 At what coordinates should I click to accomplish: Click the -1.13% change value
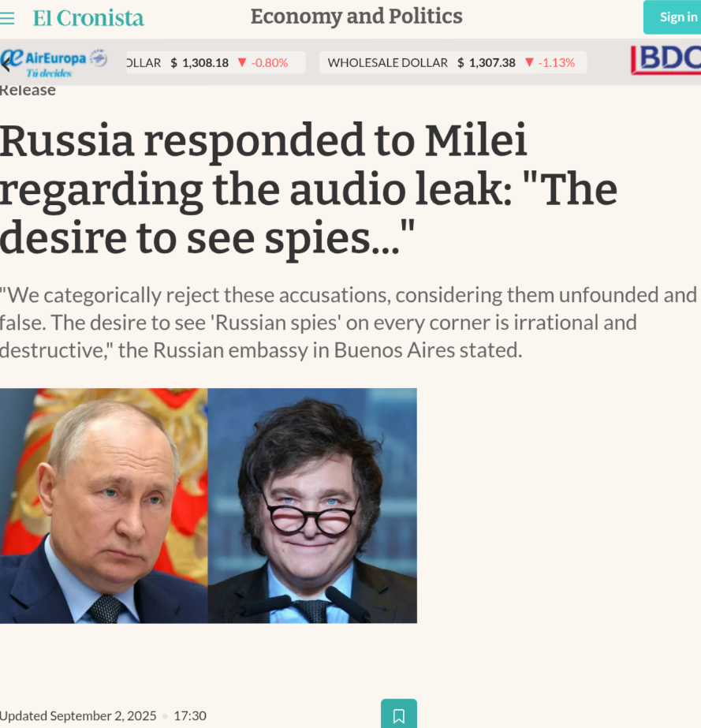click(556, 62)
